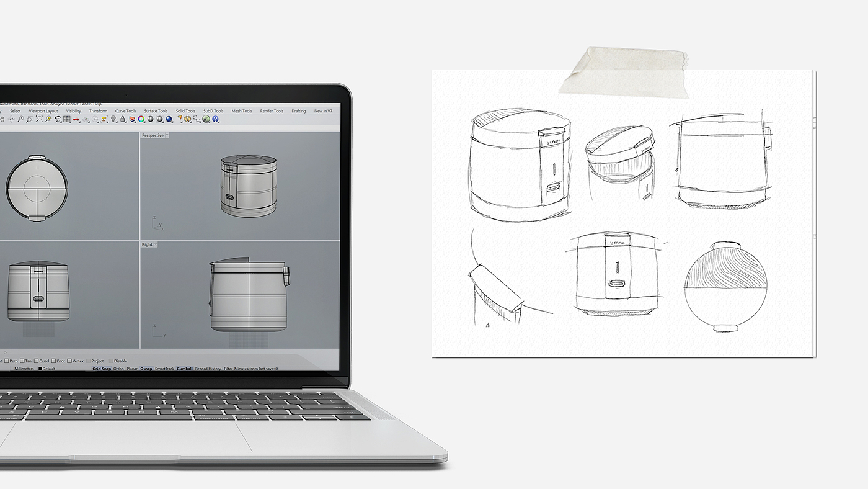The width and height of the screenshot is (868, 489).
Task: Open the Solid Tools tab
Action: pos(185,111)
